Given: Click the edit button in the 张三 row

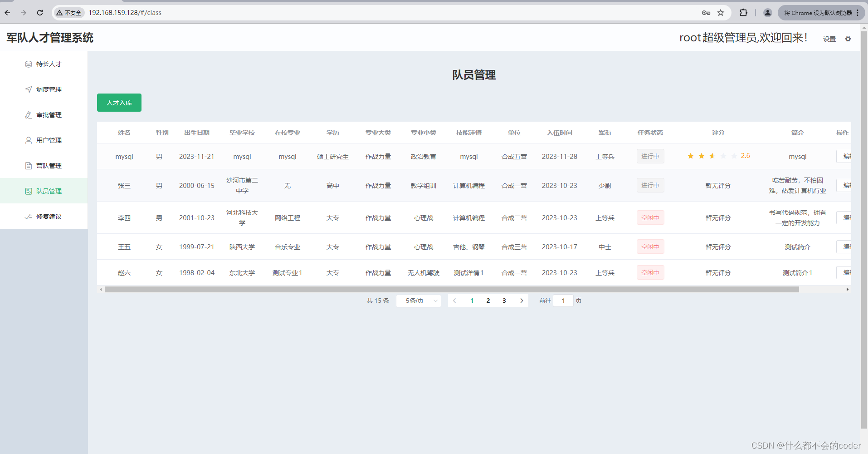Looking at the screenshot, I should (844, 185).
